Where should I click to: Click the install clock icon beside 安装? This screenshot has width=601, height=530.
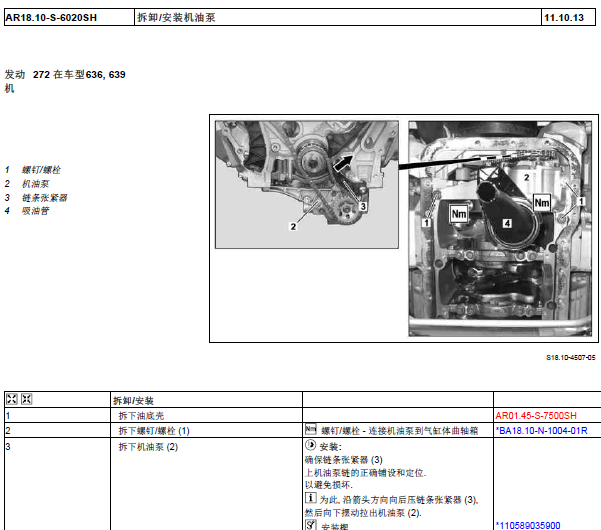(310, 445)
